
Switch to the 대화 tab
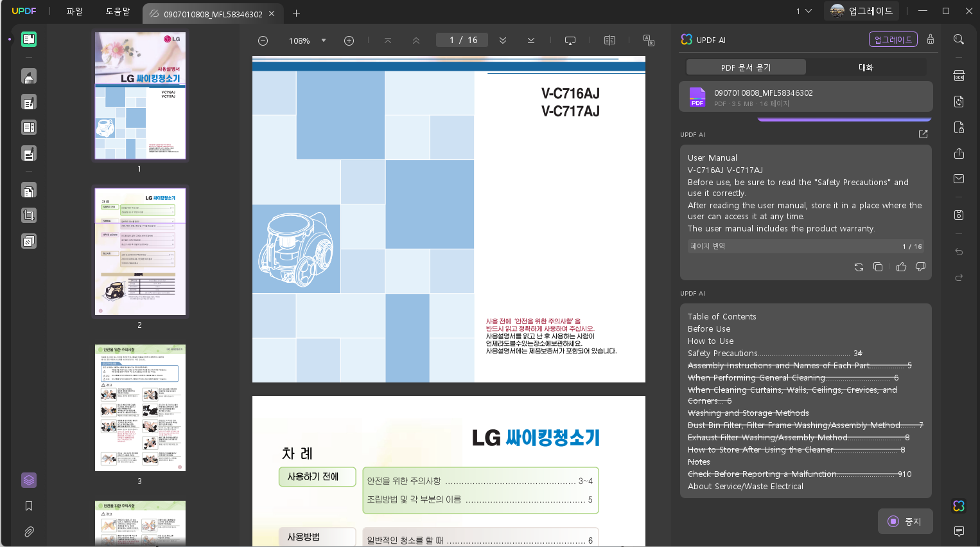pos(866,67)
